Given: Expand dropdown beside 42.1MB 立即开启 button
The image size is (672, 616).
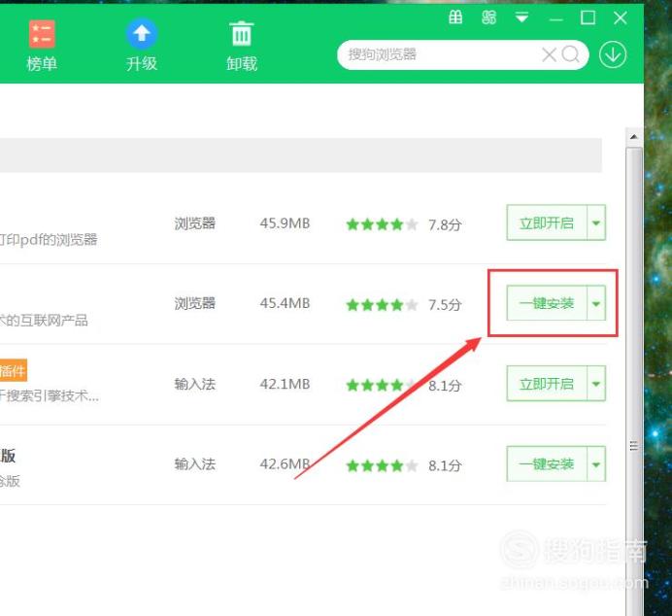Looking at the screenshot, I should [x=596, y=384].
